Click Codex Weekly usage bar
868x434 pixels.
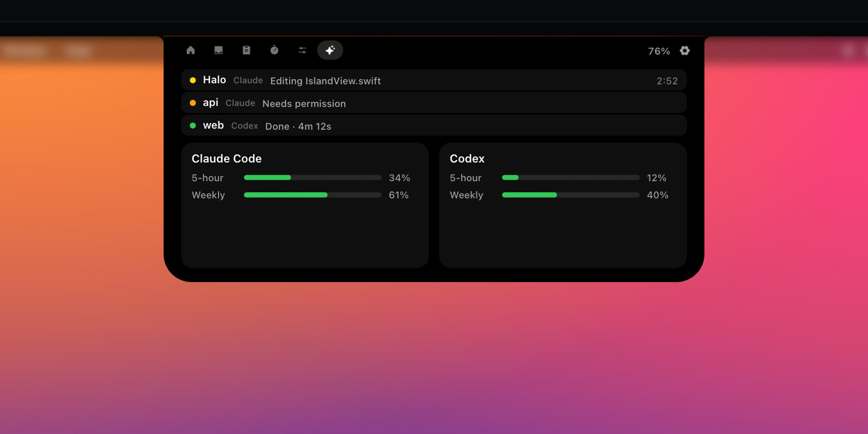tap(571, 195)
